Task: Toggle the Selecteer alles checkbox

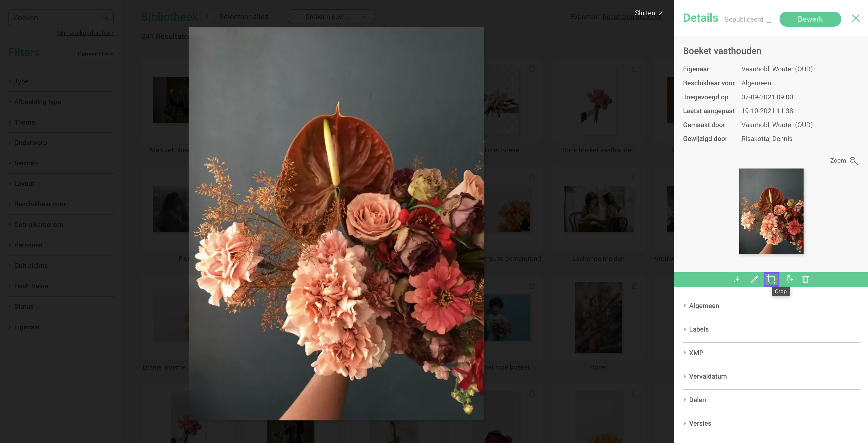Action: click(211, 16)
